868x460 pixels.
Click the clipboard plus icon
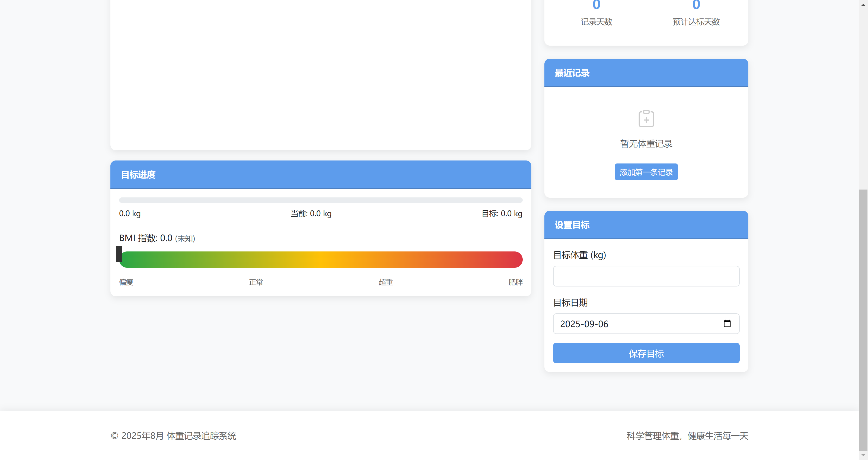tap(646, 118)
